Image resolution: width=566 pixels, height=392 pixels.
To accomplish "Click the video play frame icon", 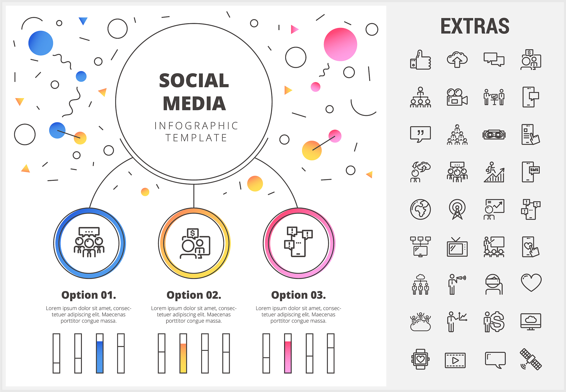I will (x=455, y=360).
